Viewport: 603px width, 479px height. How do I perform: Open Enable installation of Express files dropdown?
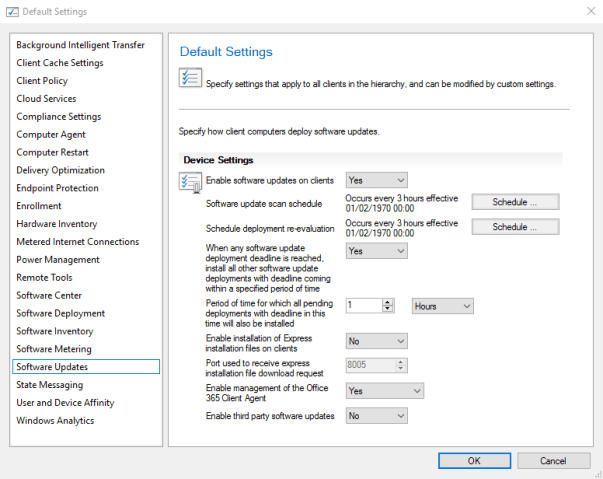(x=376, y=341)
